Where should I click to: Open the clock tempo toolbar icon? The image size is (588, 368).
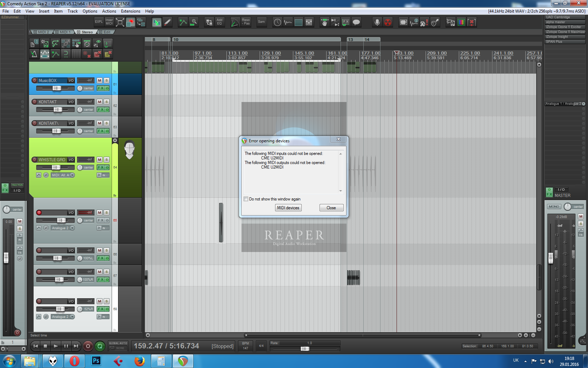277,22
